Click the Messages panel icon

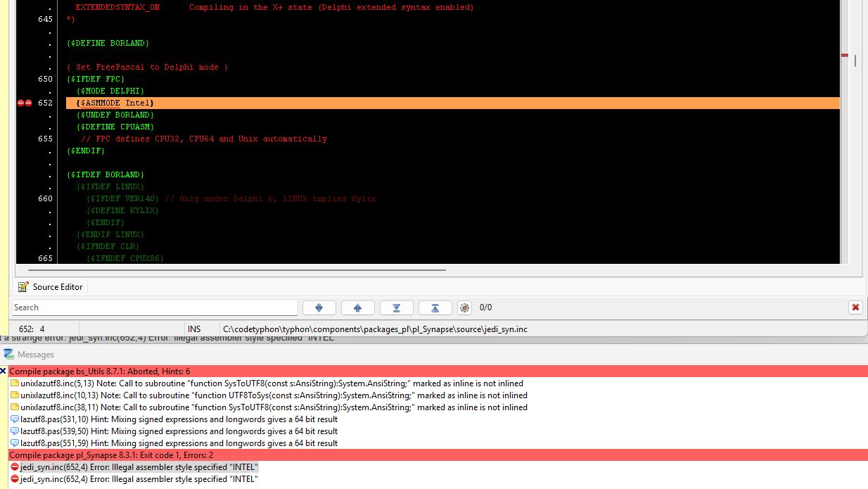coord(8,355)
